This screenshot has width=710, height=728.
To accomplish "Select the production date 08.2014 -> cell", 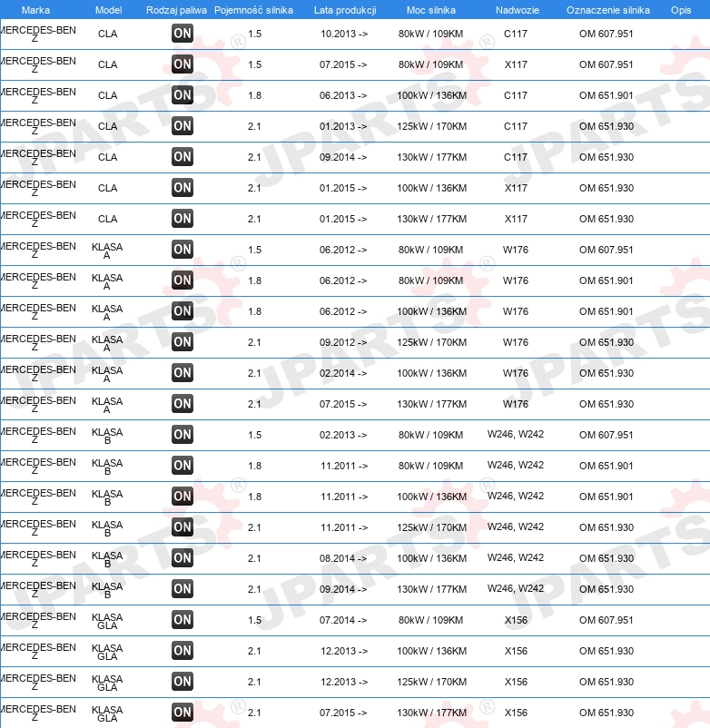I will [x=343, y=558].
